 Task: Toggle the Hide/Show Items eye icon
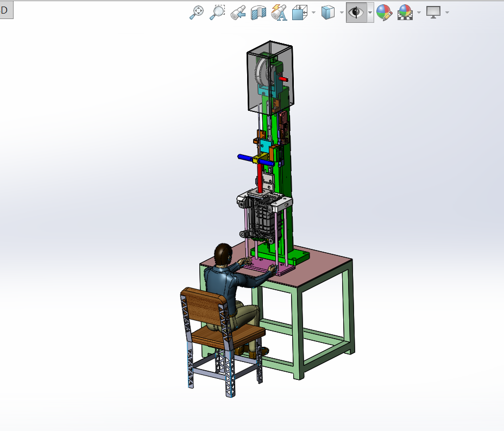pyautogui.click(x=356, y=13)
